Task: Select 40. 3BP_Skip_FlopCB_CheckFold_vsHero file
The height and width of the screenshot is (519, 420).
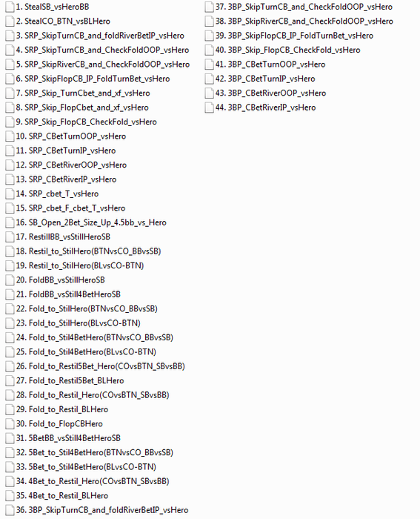Action: point(287,50)
